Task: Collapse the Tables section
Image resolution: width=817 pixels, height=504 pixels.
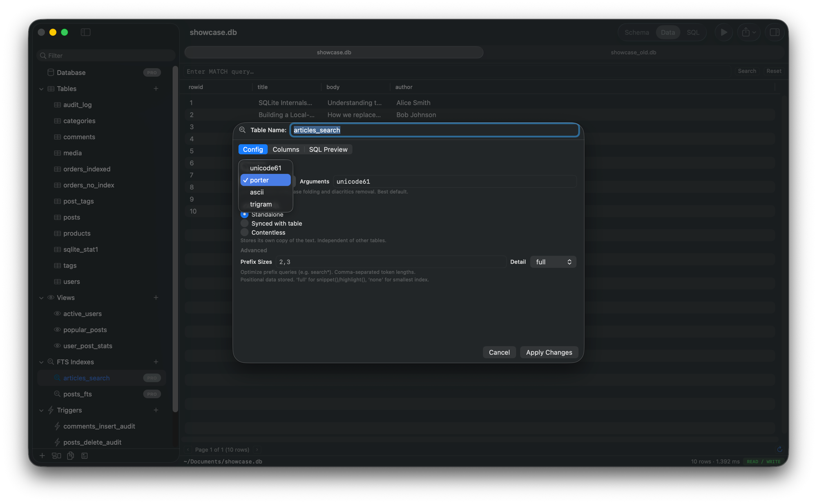Action: tap(41, 89)
